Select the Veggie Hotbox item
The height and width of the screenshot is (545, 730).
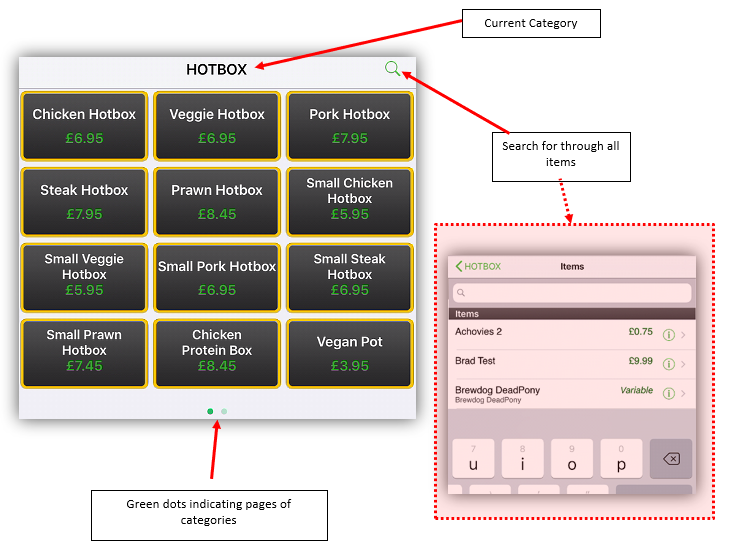click(x=217, y=126)
